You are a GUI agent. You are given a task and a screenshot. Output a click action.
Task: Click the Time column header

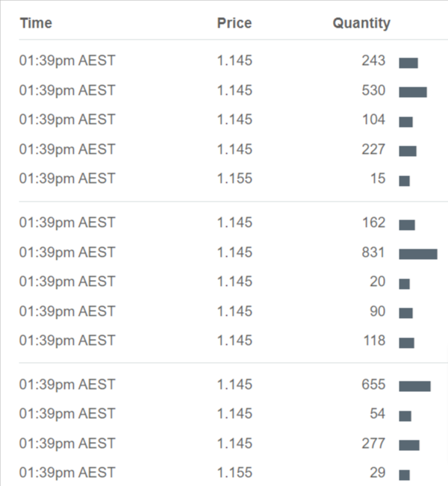point(36,23)
